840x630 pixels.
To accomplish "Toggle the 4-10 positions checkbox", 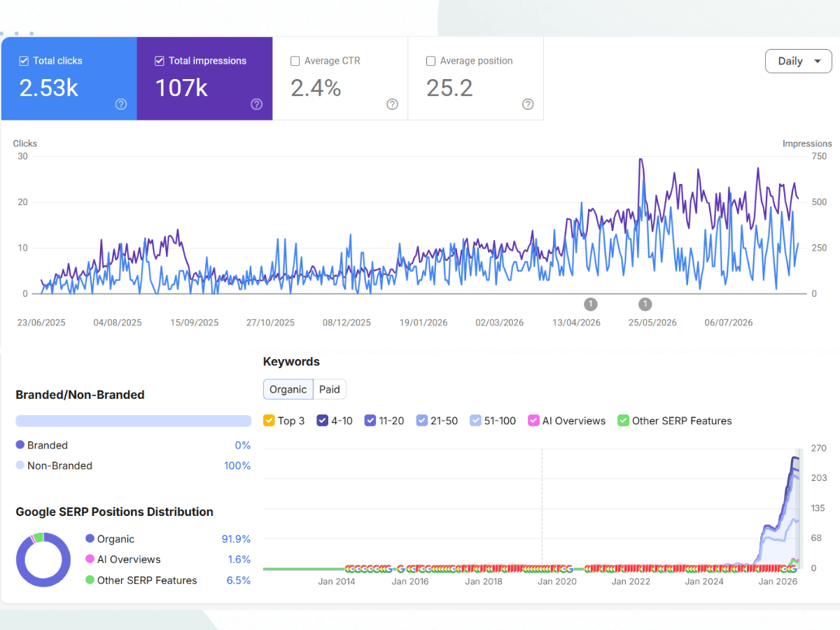I will coord(323,421).
